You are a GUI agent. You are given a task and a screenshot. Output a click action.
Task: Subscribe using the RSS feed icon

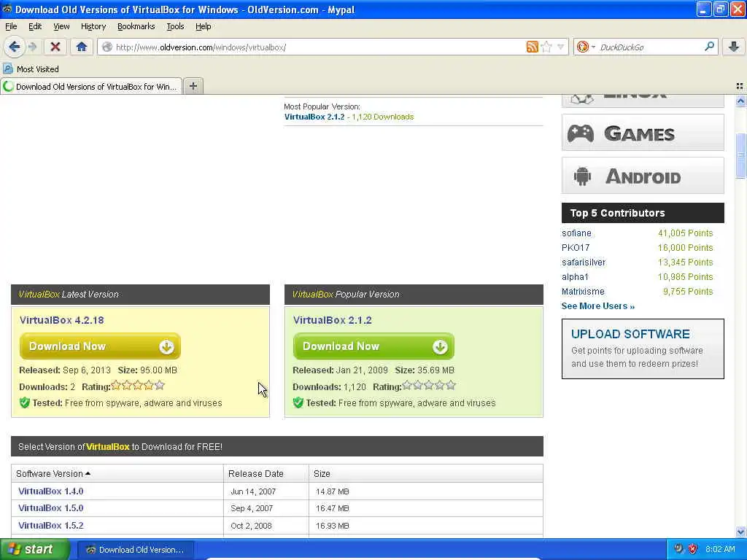click(x=532, y=47)
